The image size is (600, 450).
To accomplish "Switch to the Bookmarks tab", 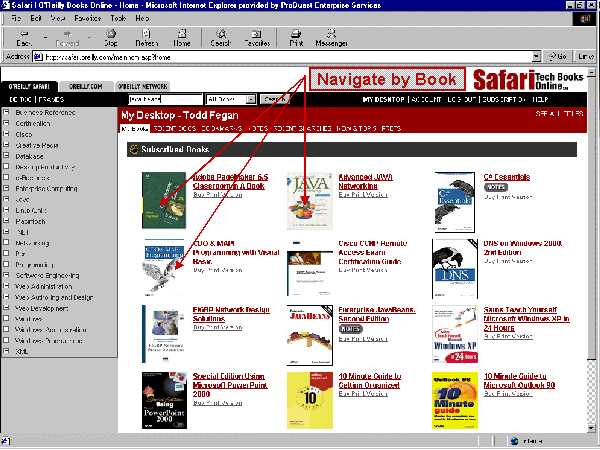I will 222,129.
